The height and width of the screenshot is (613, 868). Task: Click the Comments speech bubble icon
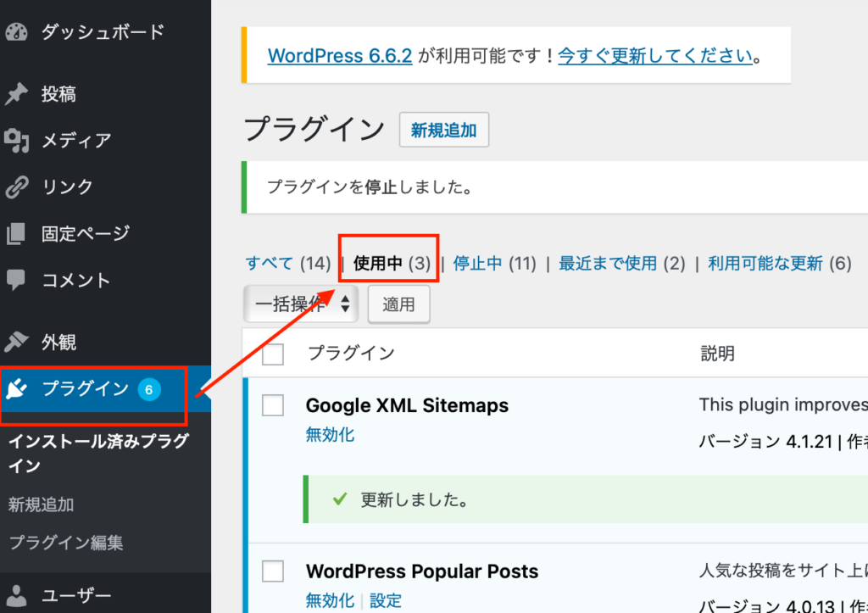(x=17, y=280)
